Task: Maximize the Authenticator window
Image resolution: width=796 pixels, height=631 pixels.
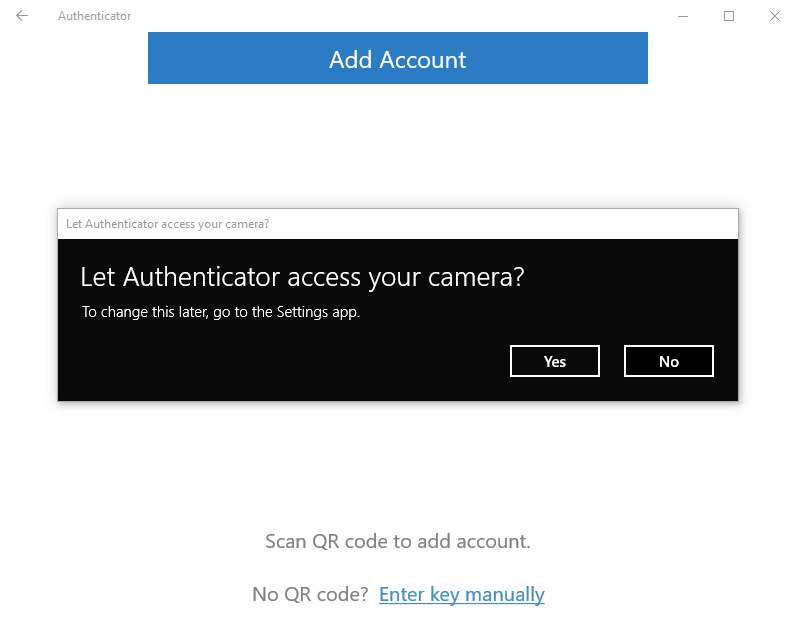Action: [728, 16]
